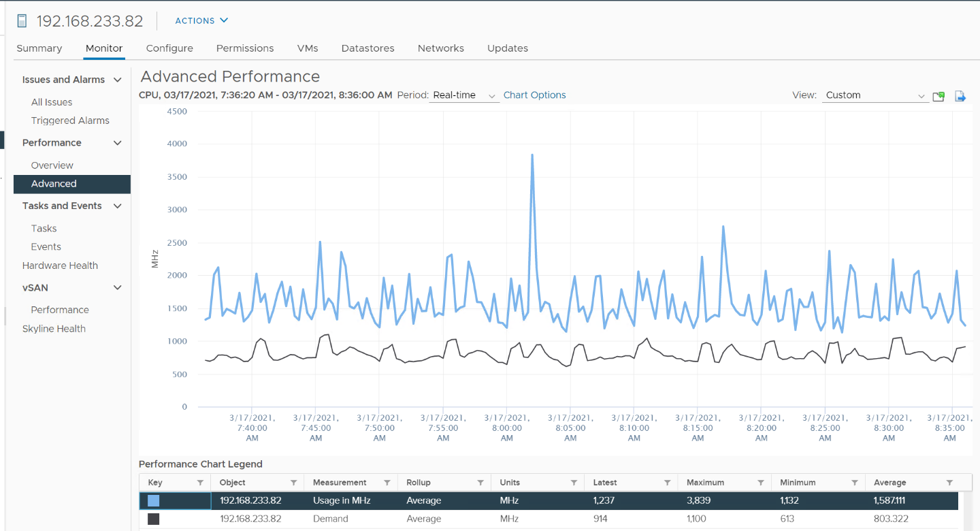Click the blue Usage in MHz key swatch

154,500
